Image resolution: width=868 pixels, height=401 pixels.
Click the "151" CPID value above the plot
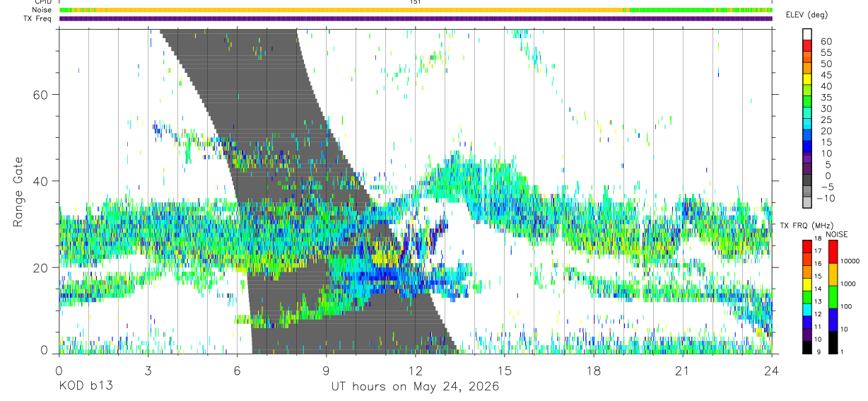416,2
